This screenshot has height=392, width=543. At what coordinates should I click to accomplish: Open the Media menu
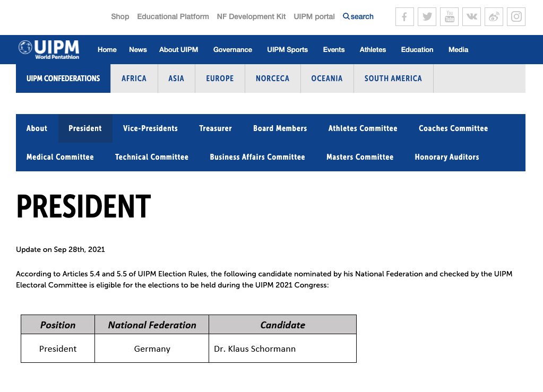(458, 49)
